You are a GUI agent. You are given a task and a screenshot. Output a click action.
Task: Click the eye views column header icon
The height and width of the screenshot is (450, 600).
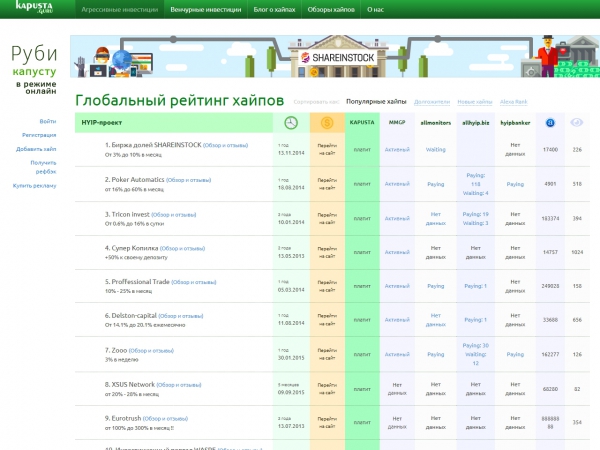[x=577, y=122]
